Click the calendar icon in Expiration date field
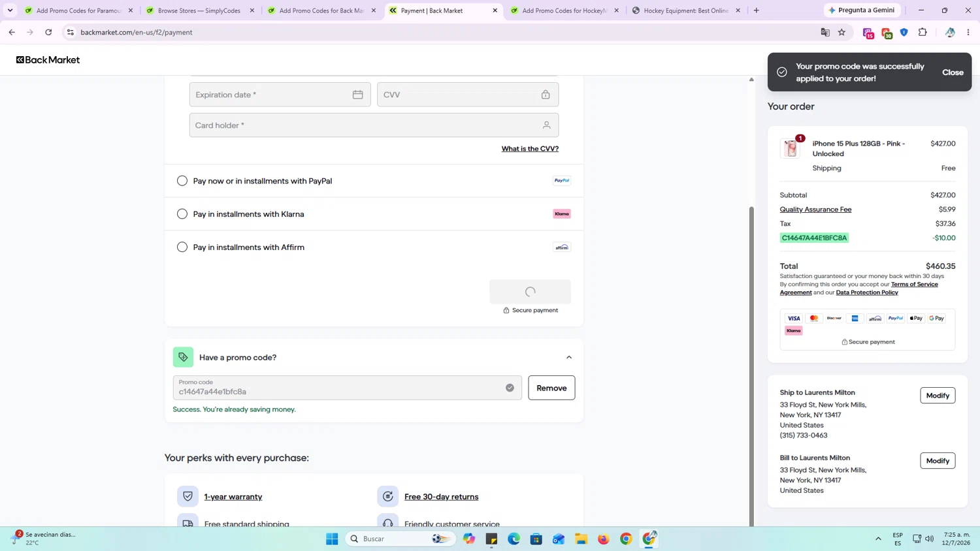This screenshot has height=551, width=980. [x=357, y=95]
